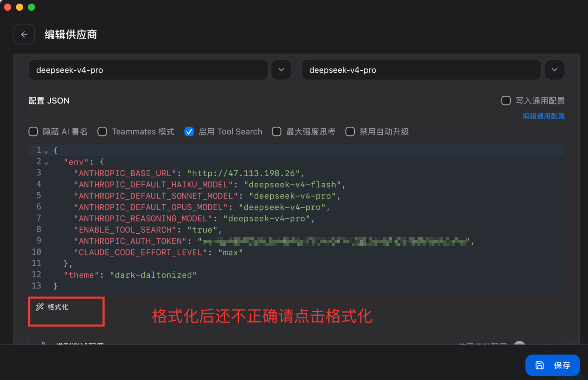Click the ANTHROPIC_REASONING_MODEL key
This screenshot has width=588, height=380.
(x=143, y=218)
